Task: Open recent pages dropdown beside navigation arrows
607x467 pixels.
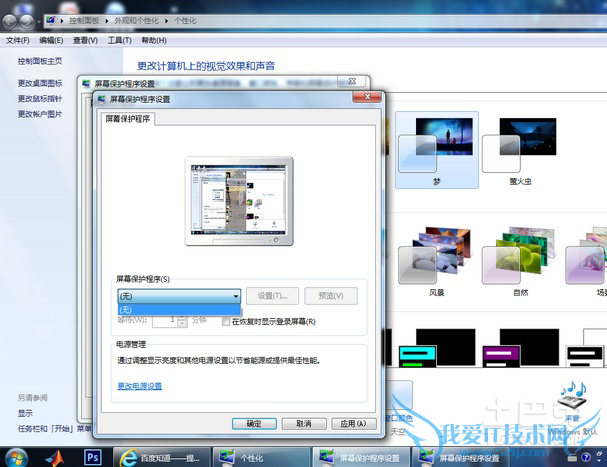Action: (x=39, y=22)
